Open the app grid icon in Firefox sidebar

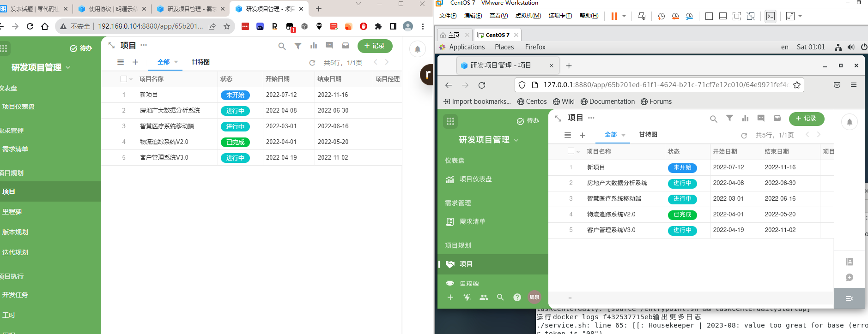[x=450, y=121]
